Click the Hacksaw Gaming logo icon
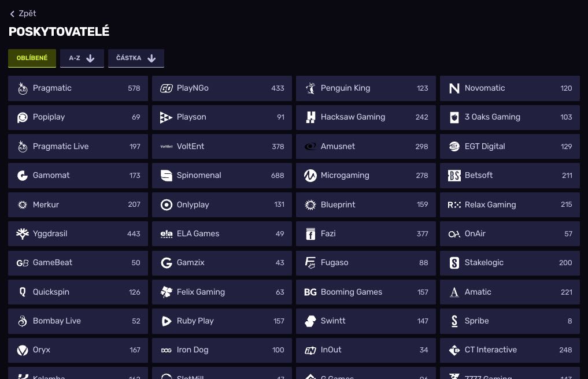 [310, 117]
